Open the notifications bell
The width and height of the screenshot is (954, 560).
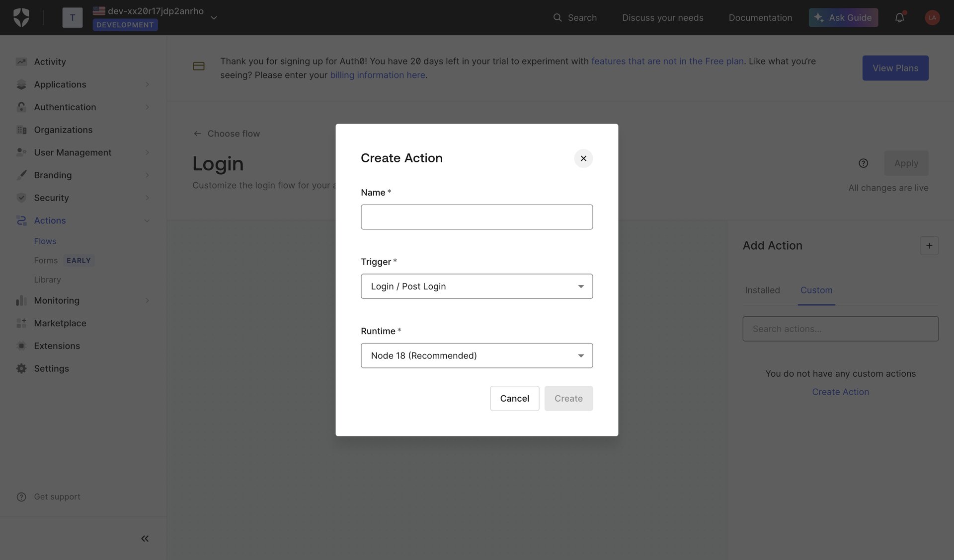[900, 17]
